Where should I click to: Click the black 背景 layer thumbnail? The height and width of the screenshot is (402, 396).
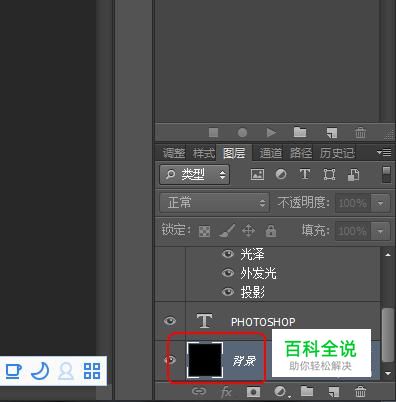click(205, 360)
